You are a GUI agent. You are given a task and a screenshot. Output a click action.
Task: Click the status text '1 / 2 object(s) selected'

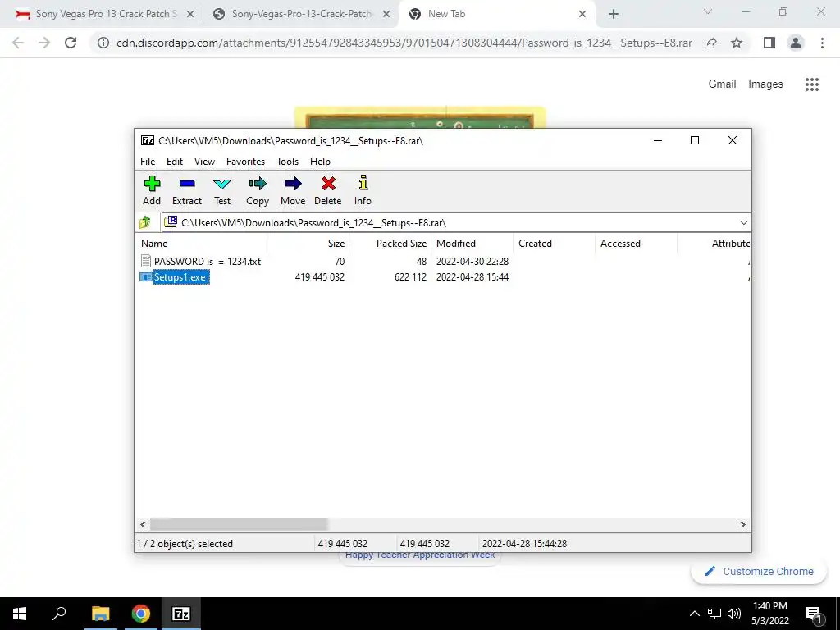pyautogui.click(x=185, y=543)
